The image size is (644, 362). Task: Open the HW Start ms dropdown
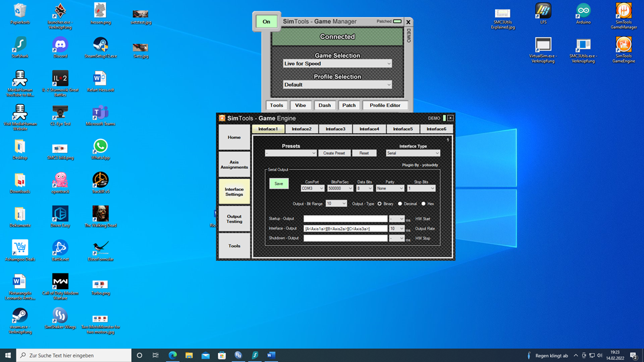tap(397, 218)
